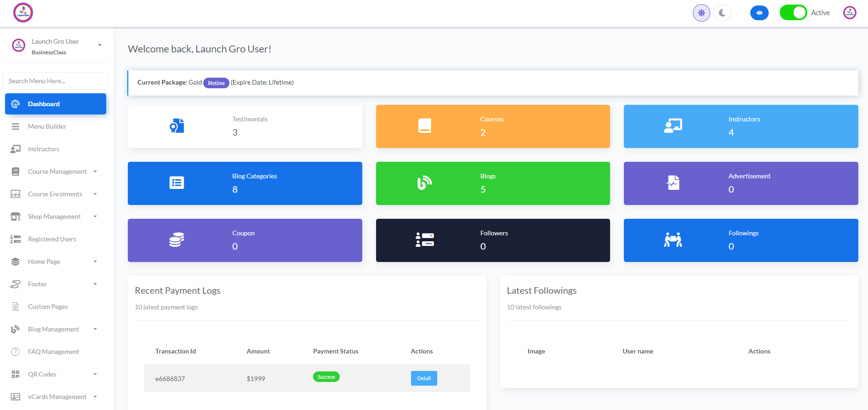Viewport: 868px width, 410px height.
Task: Click the vCards Management card icon
Action: tap(16, 397)
